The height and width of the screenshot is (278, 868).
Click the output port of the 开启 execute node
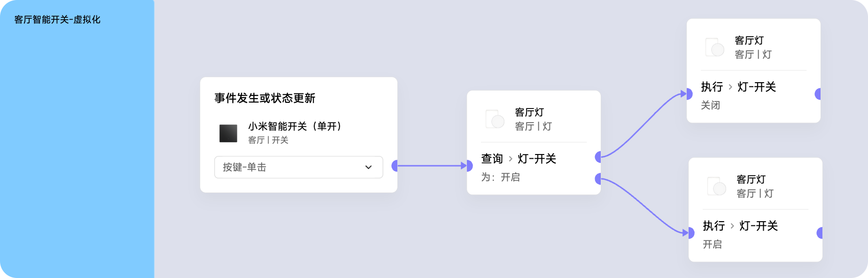pos(820,233)
